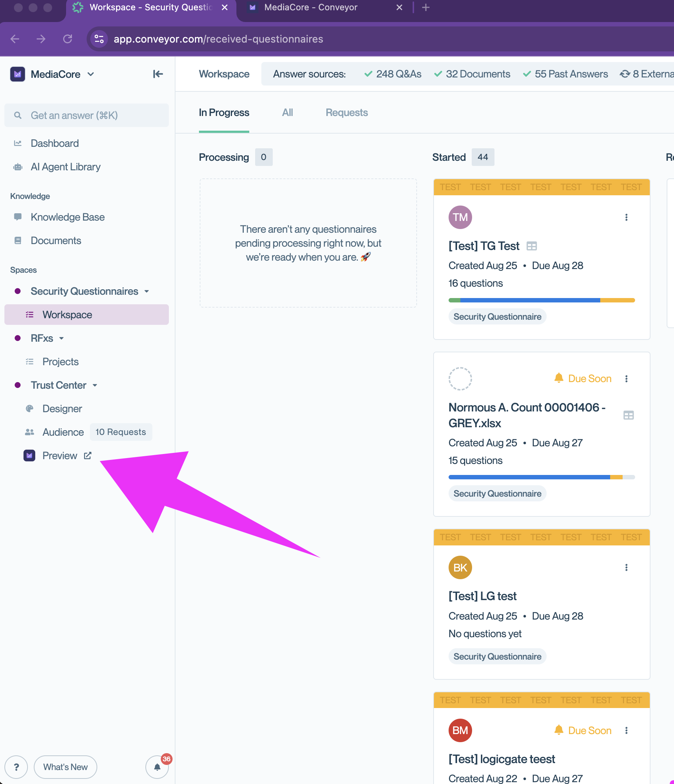Switch to the All tab
Viewport: 674px width, 784px height.
[287, 113]
